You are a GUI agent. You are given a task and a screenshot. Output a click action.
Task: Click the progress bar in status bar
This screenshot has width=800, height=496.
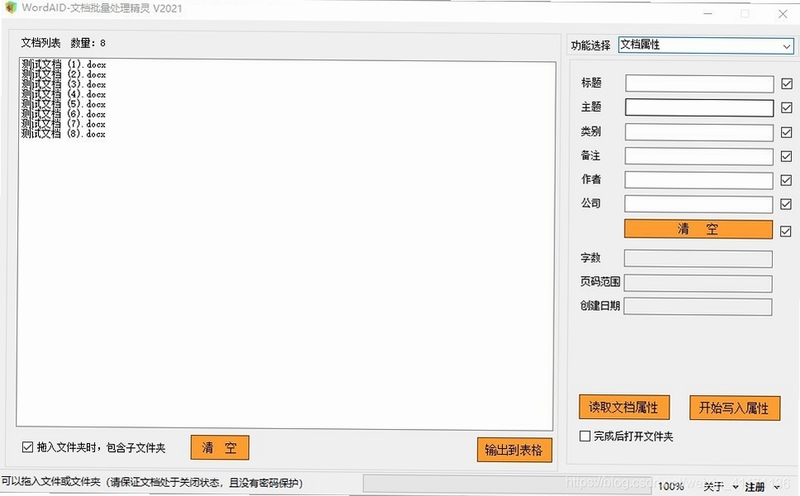507,484
